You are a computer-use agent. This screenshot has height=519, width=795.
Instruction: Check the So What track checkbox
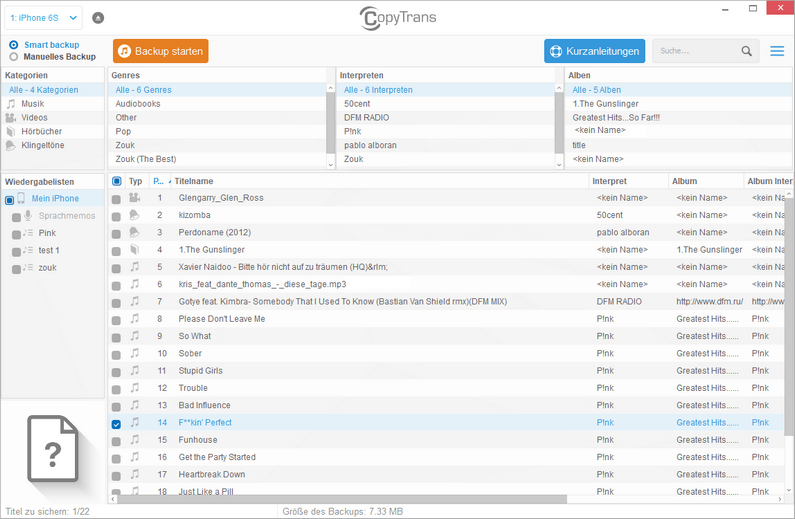point(116,338)
